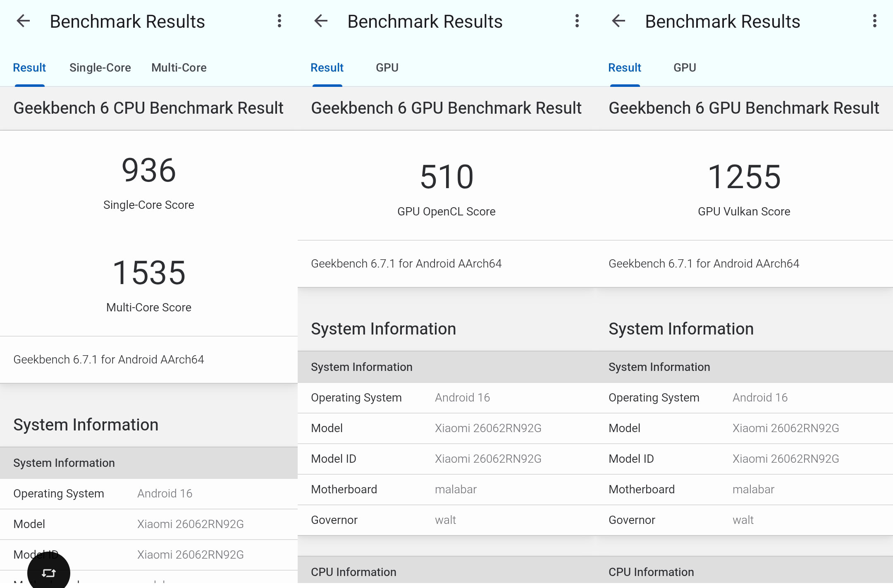Click 'Benchmark Results' title in Vulkan panel
893x588 pixels.
[723, 22]
